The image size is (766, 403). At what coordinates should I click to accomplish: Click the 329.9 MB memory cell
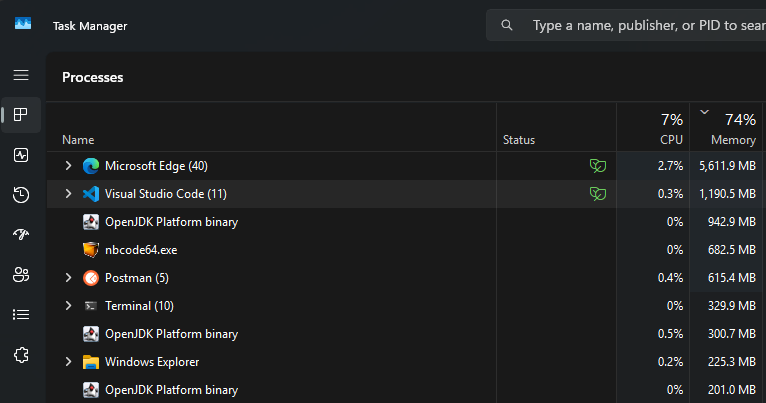coord(732,306)
